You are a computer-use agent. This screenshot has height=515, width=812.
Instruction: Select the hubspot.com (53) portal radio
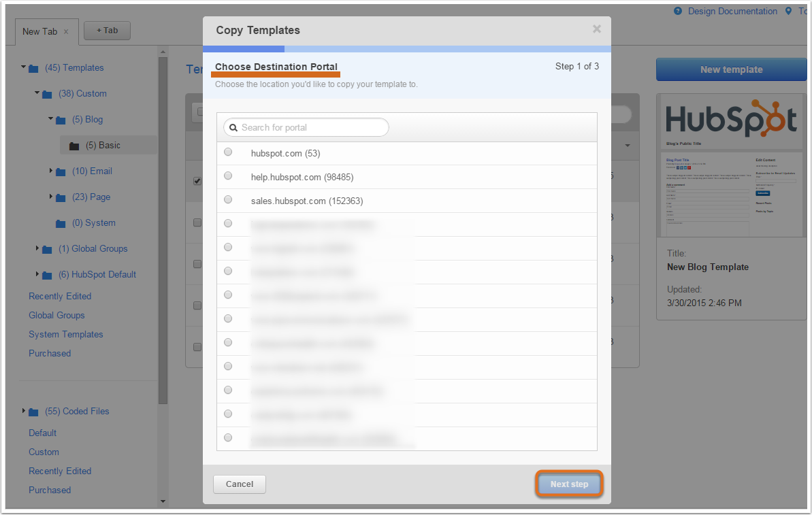(x=228, y=152)
